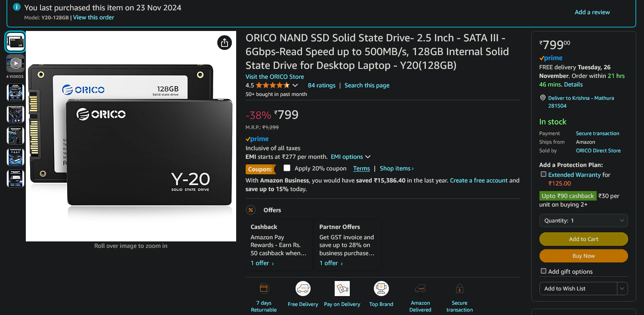Visit the ORICO Store link
Screen dimensions: 644x315
click(274, 77)
